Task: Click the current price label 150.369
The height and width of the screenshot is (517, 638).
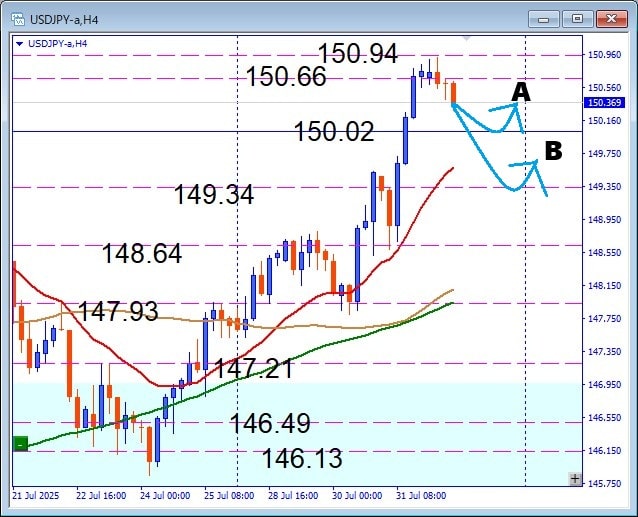Action: 604,103
